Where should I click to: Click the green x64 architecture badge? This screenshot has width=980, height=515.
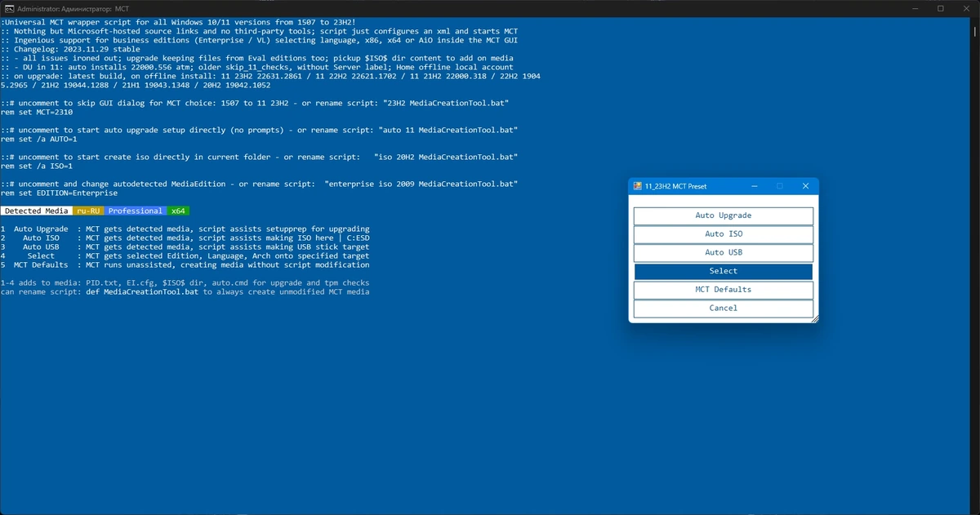[x=178, y=211]
